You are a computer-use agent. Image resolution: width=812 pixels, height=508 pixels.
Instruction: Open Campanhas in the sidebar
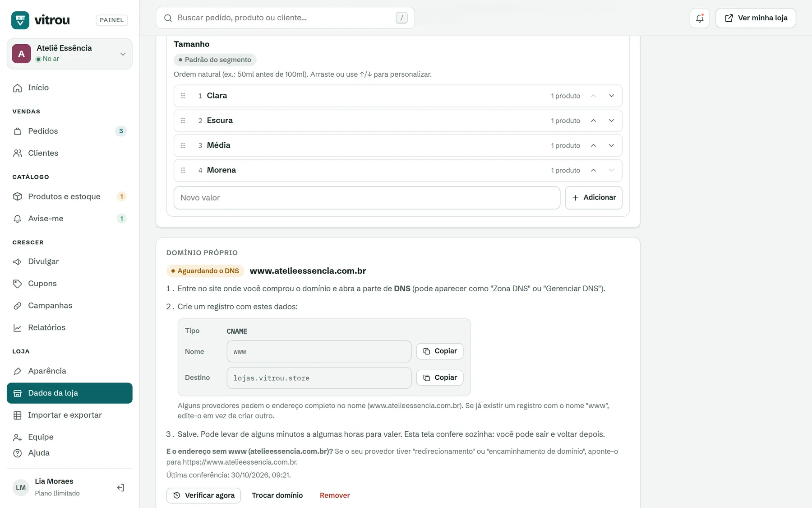tap(69, 306)
